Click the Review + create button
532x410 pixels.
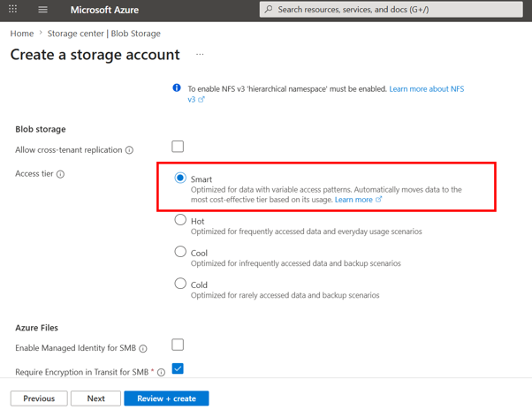166,399
